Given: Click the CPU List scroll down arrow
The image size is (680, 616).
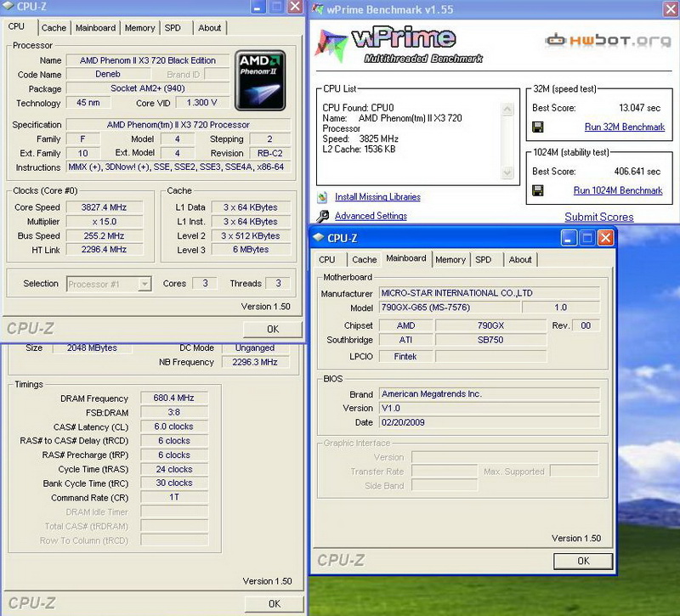Looking at the screenshot, I should (507, 172).
